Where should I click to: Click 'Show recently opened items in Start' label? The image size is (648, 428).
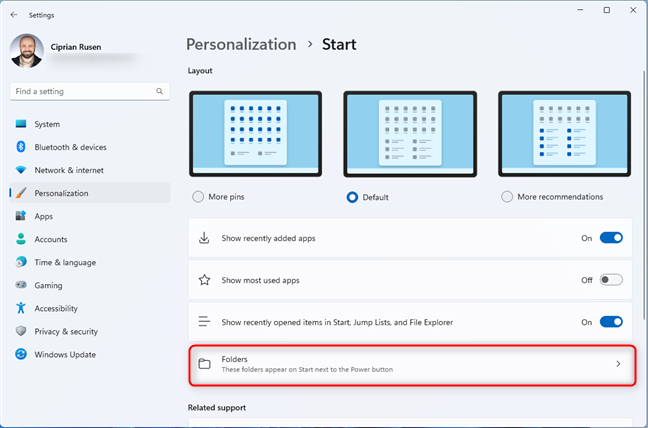337,322
